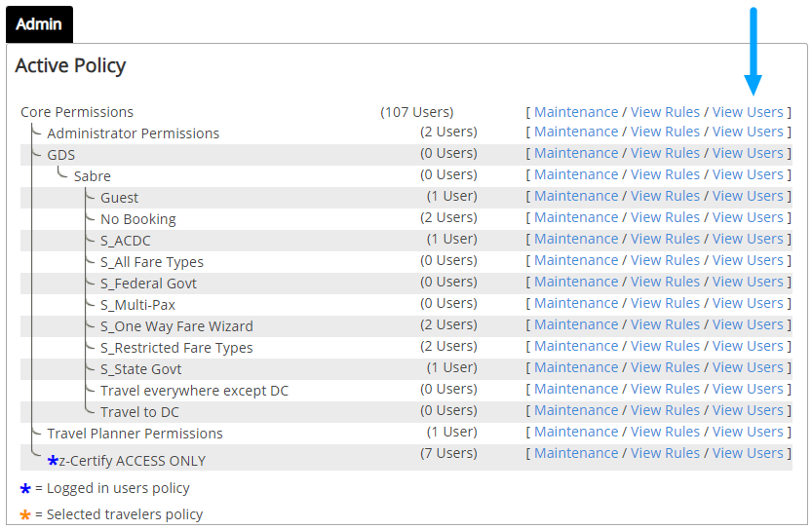Open Maintenance for Guest policy
The image size is (812, 530).
[576, 196]
